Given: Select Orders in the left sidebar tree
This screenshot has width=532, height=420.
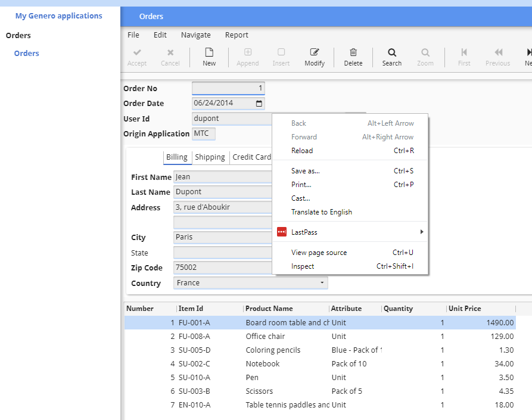Looking at the screenshot, I should (x=26, y=53).
